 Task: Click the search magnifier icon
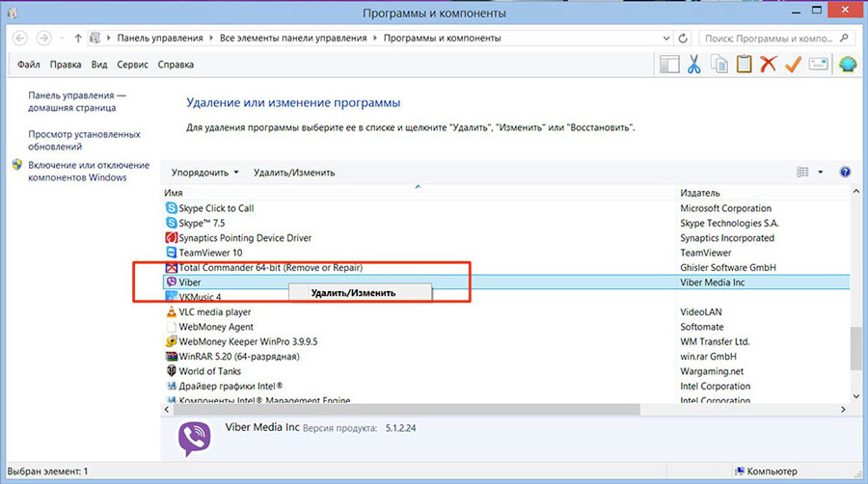(x=844, y=39)
